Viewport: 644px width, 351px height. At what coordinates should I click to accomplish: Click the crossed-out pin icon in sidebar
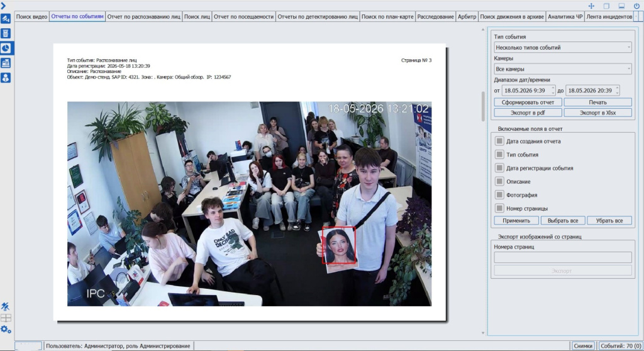[x=5, y=306]
